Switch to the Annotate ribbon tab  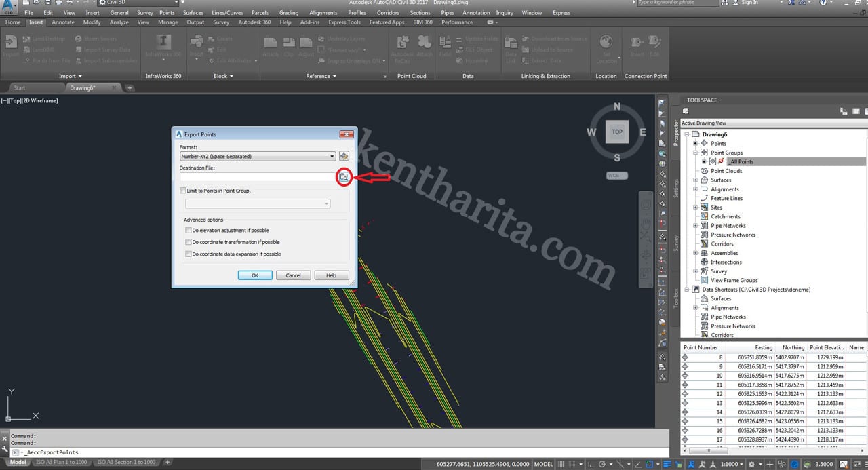coord(63,22)
